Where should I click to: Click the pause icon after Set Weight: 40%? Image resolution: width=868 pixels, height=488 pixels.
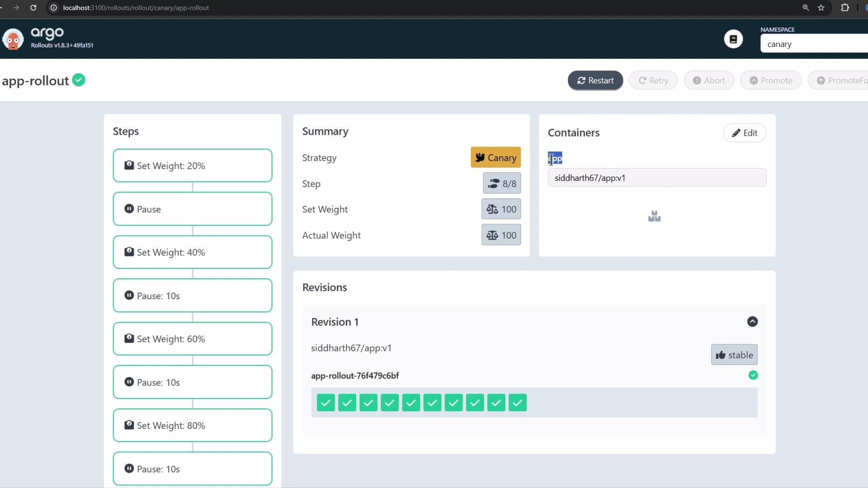coord(129,296)
